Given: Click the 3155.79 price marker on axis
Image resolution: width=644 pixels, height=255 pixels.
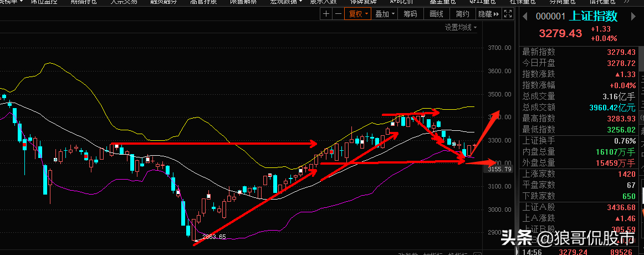Looking at the screenshot, I should pos(499,169).
